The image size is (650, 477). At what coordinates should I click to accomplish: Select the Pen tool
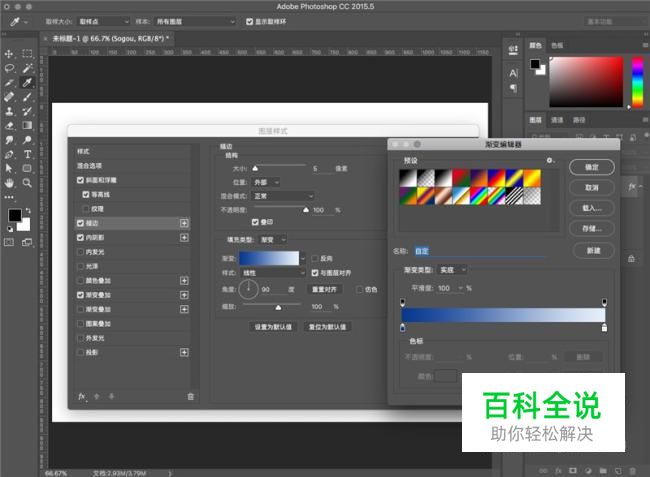[9, 155]
